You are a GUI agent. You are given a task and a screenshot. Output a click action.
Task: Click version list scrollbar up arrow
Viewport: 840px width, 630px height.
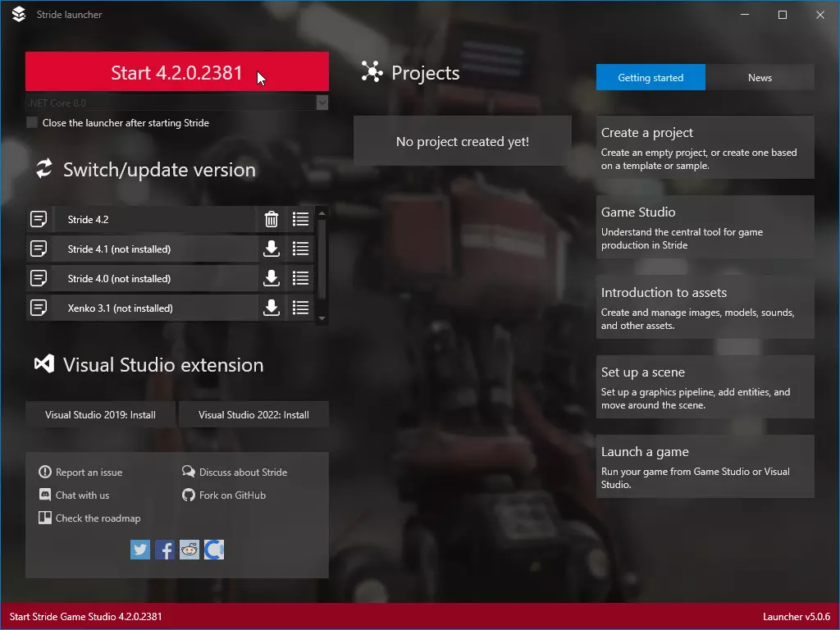point(322,213)
